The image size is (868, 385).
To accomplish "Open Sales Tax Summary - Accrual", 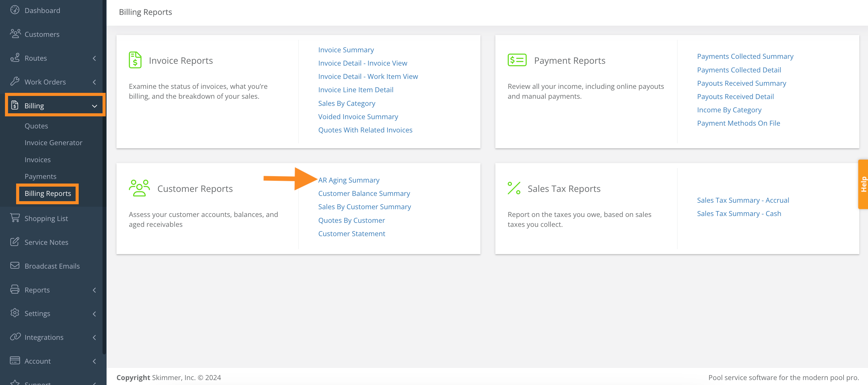I will (743, 200).
